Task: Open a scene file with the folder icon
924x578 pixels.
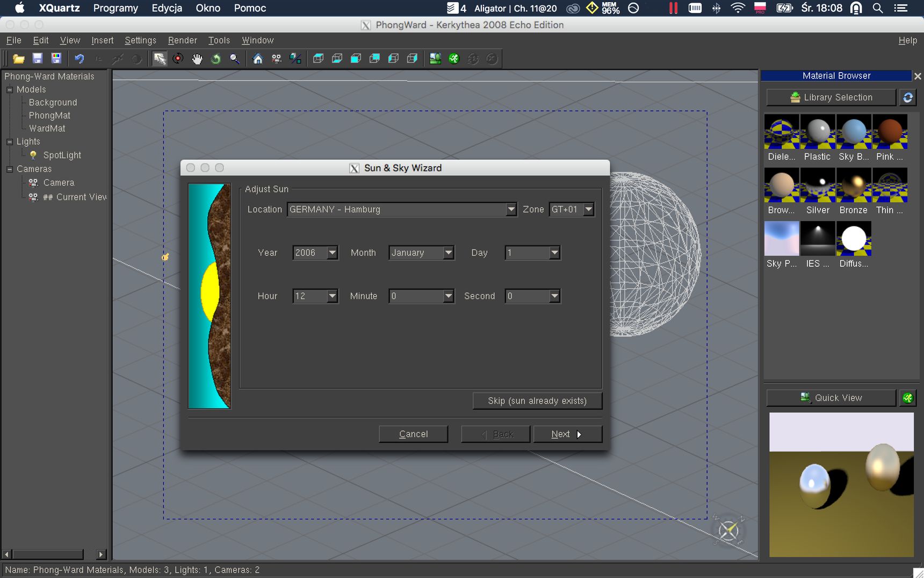Action: (x=19, y=59)
